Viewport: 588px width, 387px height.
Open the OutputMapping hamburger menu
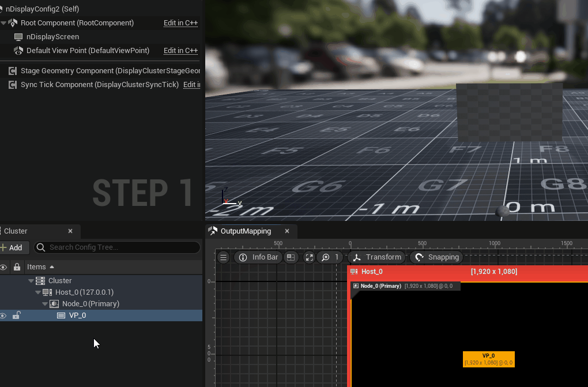tap(224, 257)
